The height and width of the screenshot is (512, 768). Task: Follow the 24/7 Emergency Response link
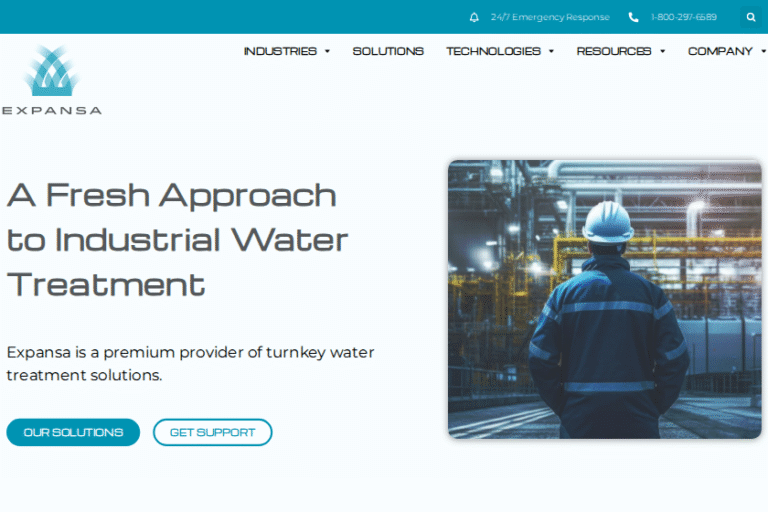pos(549,17)
